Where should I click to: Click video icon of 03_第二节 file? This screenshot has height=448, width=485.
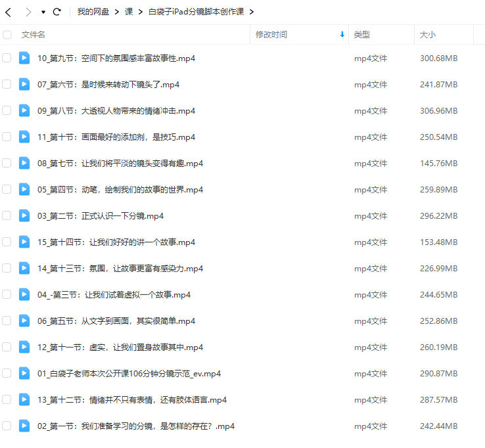(x=24, y=215)
